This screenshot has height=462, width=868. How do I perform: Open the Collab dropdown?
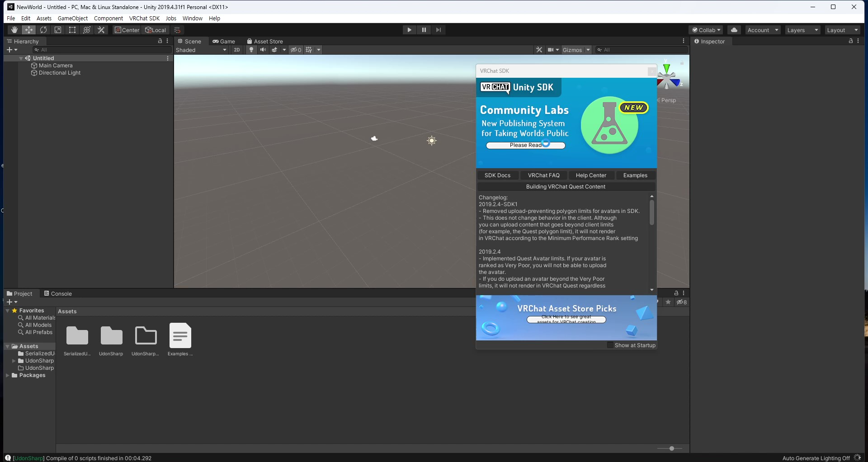(x=706, y=30)
